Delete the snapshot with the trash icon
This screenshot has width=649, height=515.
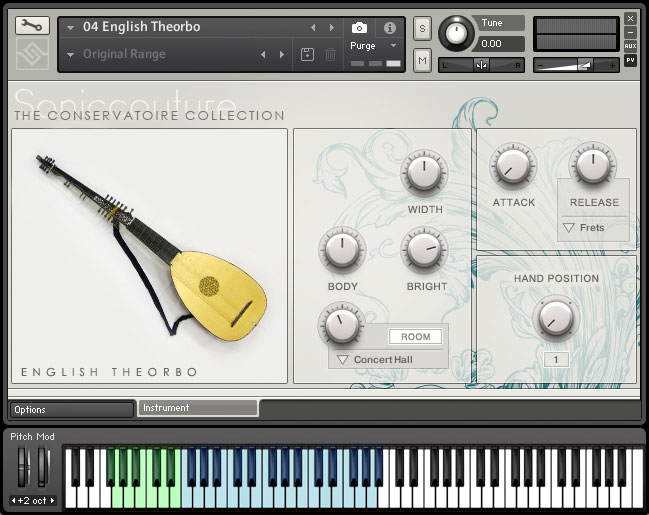click(x=330, y=54)
